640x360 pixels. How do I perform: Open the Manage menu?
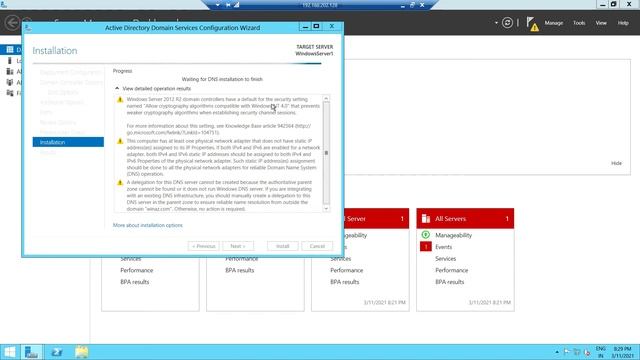pos(553,23)
